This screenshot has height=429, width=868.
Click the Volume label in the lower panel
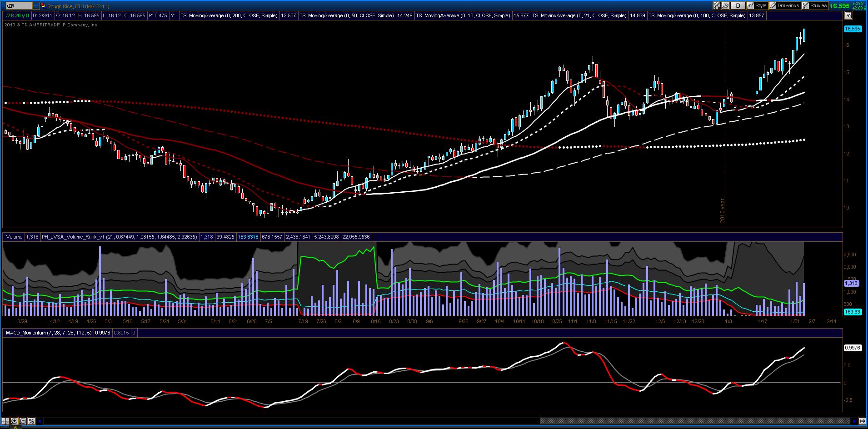pos(14,237)
